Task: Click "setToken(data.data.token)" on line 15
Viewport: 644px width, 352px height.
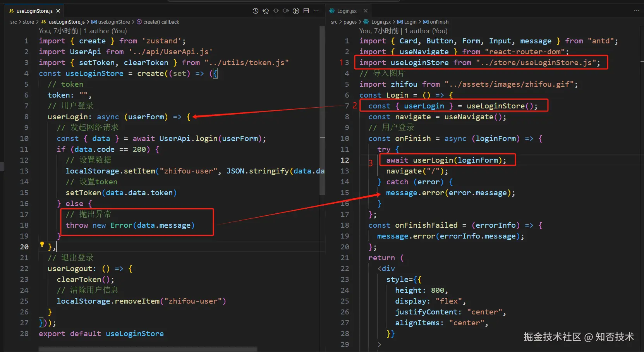Action: tap(121, 192)
